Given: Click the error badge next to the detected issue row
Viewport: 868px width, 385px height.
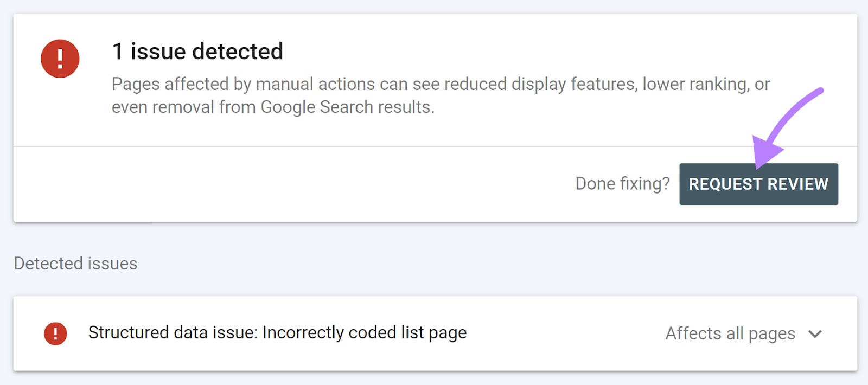Looking at the screenshot, I should click(x=56, y=333).
